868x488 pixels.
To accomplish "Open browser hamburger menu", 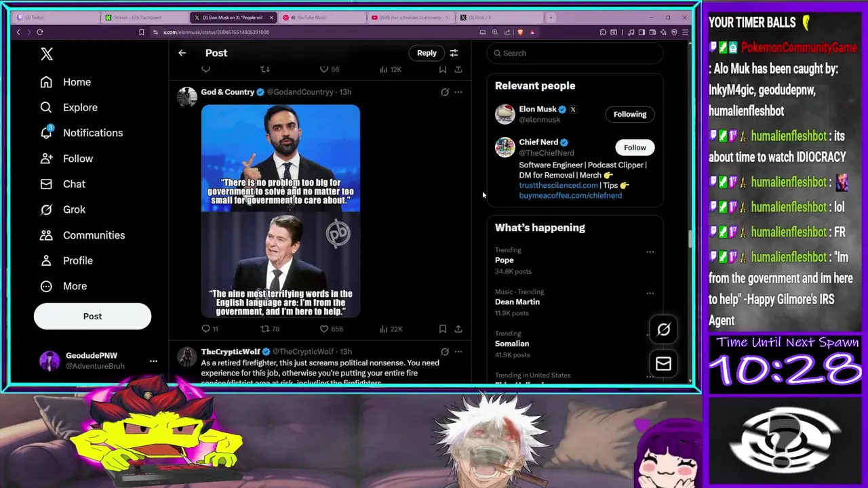I will click(x=685, y=33).
